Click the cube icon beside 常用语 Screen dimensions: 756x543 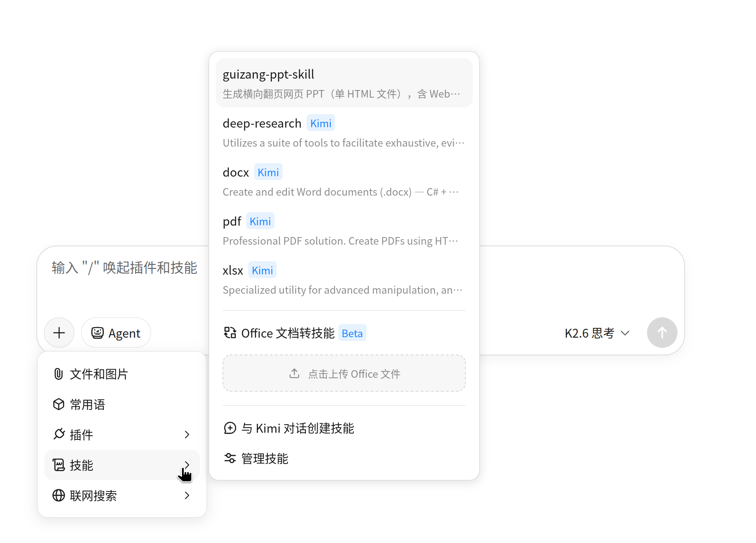(58, 404)
